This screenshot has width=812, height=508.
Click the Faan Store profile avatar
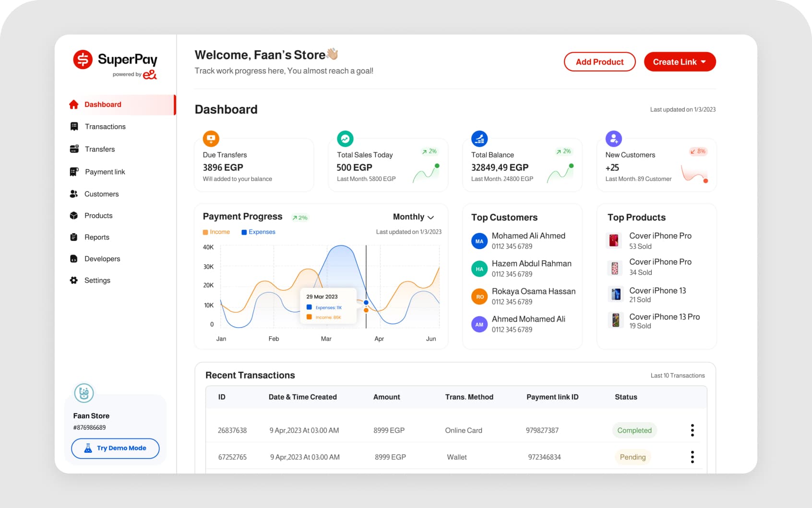[84, 393]
